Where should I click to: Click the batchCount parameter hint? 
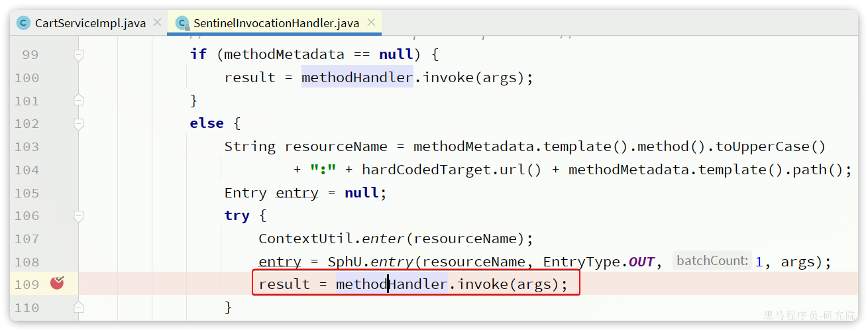coord(712,261)
